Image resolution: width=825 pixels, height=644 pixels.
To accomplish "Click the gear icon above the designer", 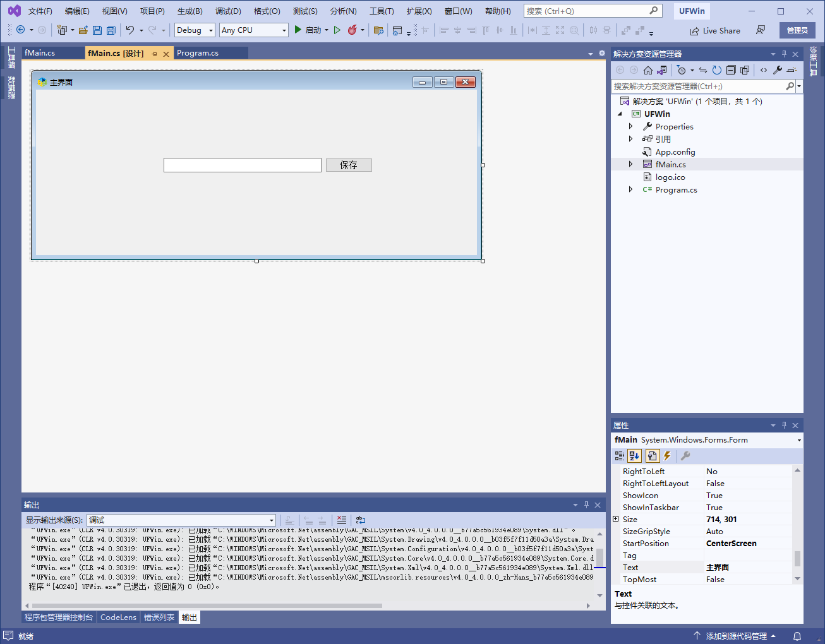I will coord(601,54).
